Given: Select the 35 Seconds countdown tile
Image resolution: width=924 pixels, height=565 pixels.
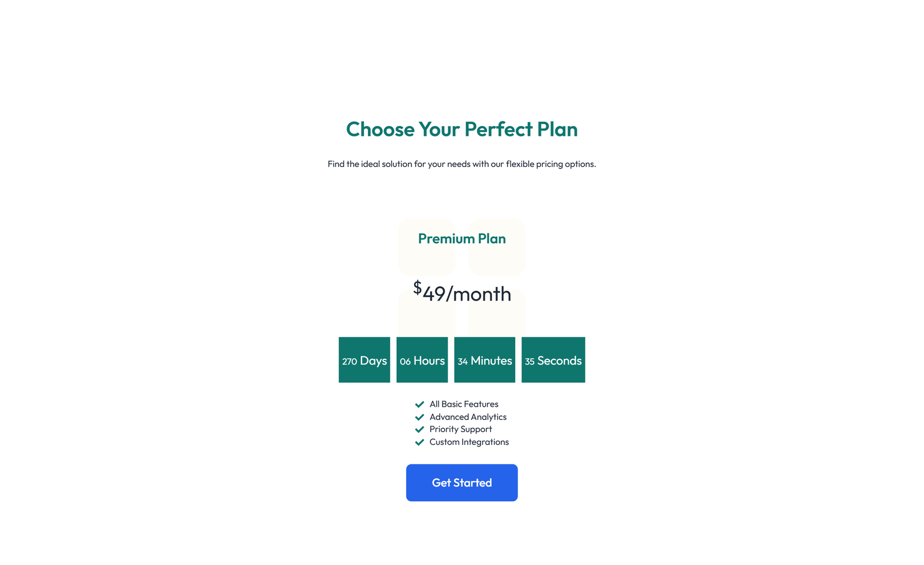Looking at the screenshot, I should pos(553,360).
